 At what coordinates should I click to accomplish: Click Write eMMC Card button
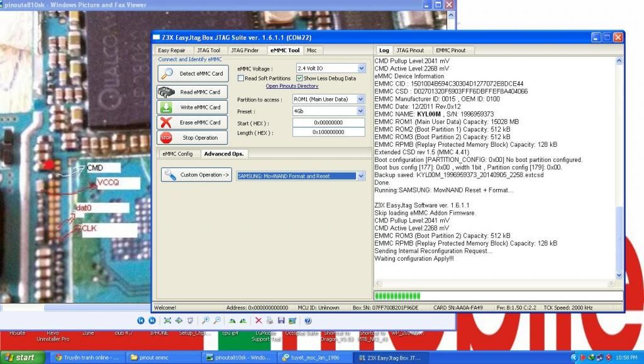(x=192, y=107)
